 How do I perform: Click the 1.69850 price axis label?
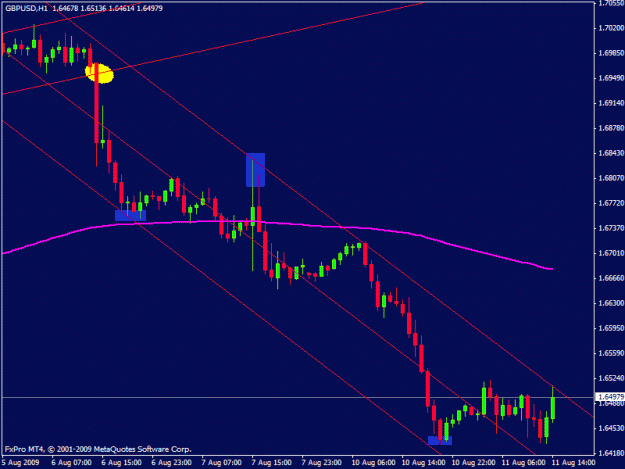click(x=611, y=53)
